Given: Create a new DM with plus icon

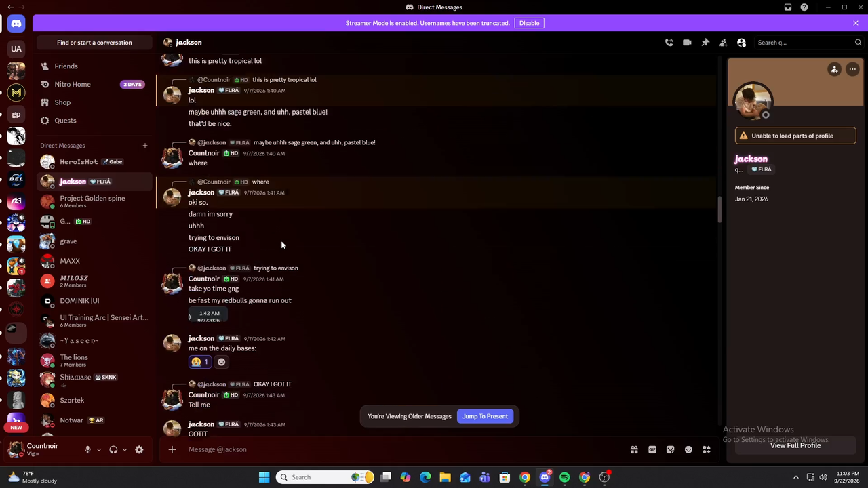Looking at the screenshot, I should pos(144,146).
